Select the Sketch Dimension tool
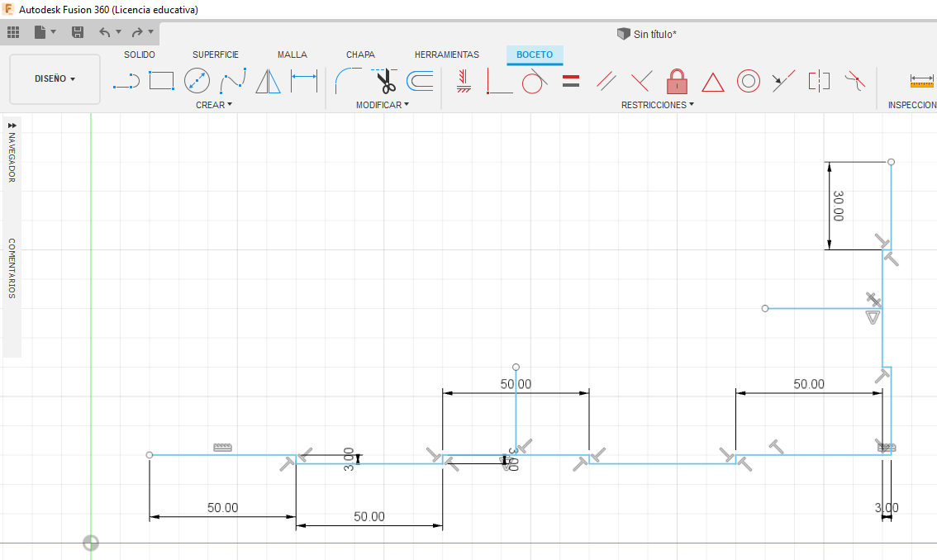 [304, 81]
